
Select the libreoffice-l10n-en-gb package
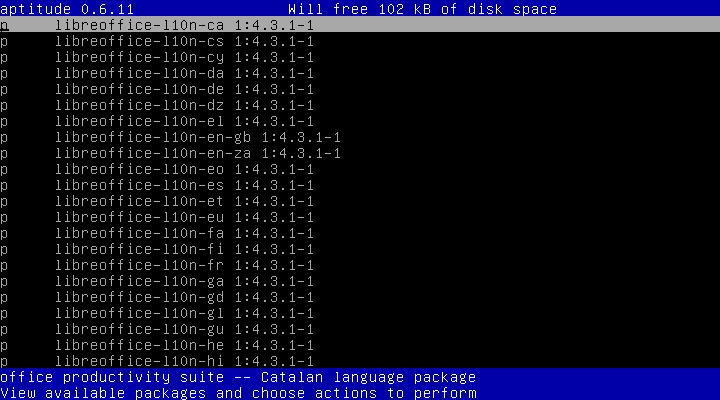[x=360, y=137]
